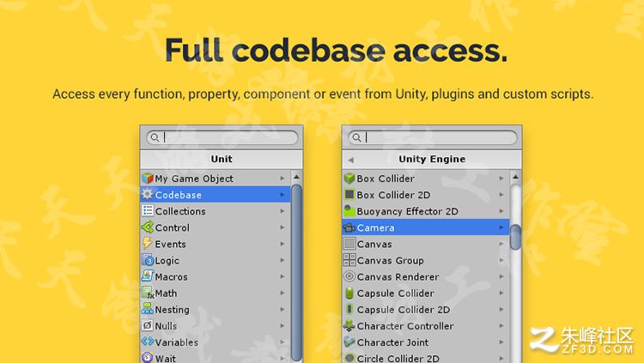The width and height of the screenshot is (644, 363).
Task: Focus the Unity Engine search field
Action: [432, 137]
